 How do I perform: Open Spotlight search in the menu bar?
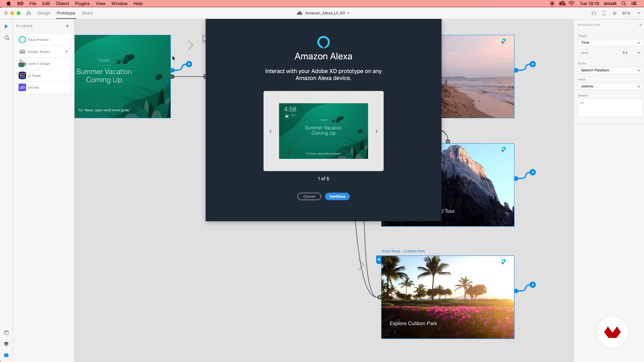pos(624,4)
